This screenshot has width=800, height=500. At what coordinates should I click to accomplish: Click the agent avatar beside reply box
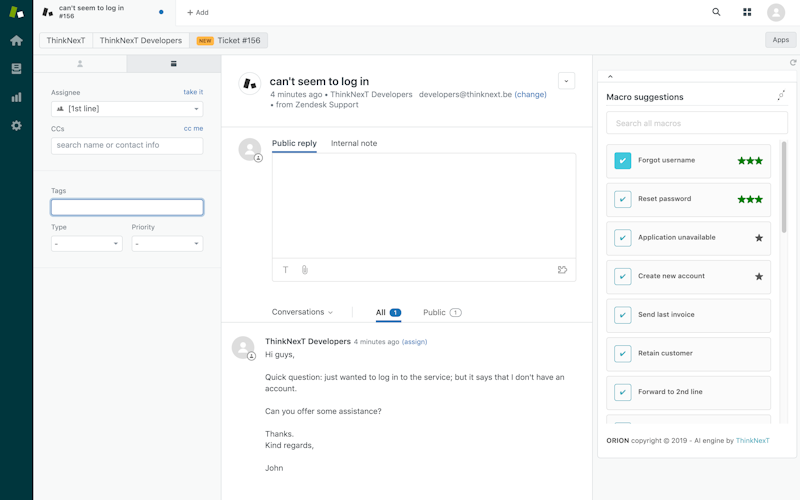[x=250, y=149]
